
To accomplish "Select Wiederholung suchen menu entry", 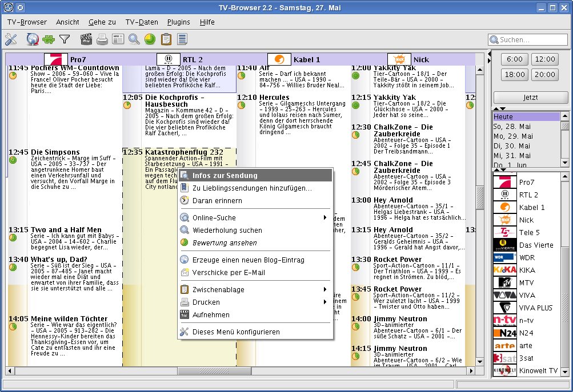I will 255,231.
